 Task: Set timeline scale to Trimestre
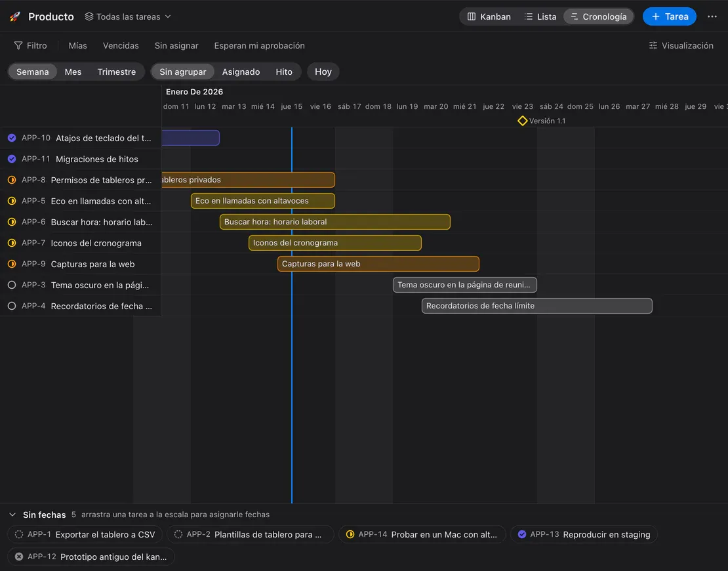coord(117,72)
